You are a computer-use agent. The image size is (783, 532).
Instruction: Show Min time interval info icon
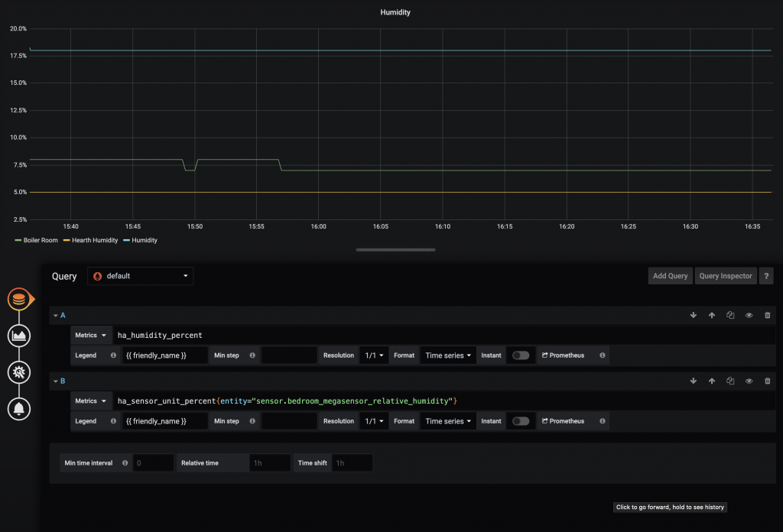click(125, 463)
